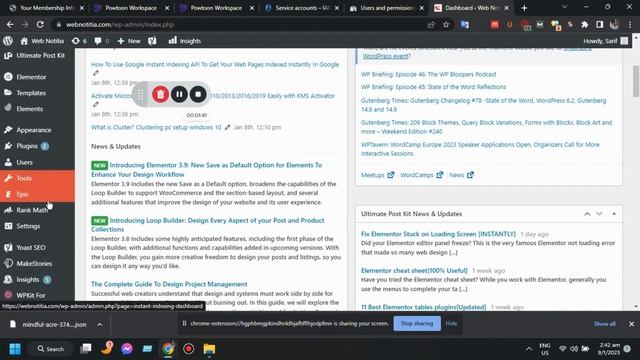The height and width of the screenshot is (360, 640).
Task: Open What is Cluster post link
Action: pyautogui.click(x=156, y=127)
